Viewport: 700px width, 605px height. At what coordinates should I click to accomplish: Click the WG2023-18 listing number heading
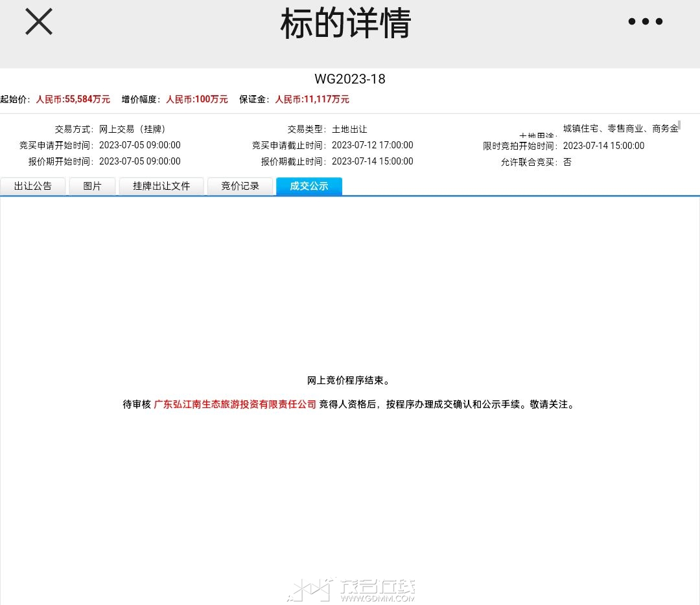pyautogui.click(x=350, y=79)
